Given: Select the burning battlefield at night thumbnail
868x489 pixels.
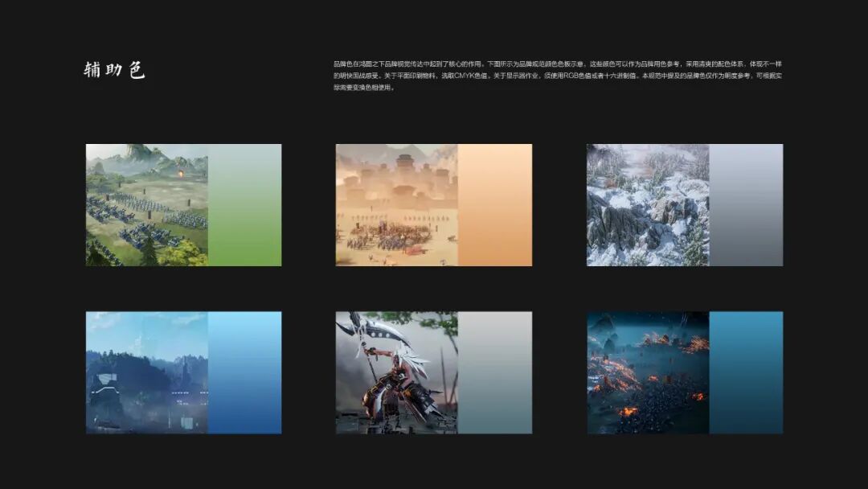Looking at the screenshot, I should (x=648, y=372).
